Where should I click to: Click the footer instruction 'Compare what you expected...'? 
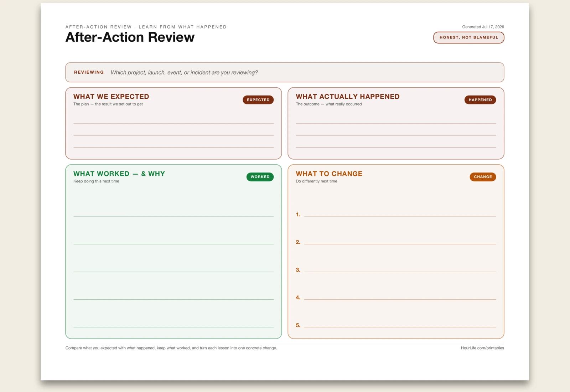tap(171, 348)
